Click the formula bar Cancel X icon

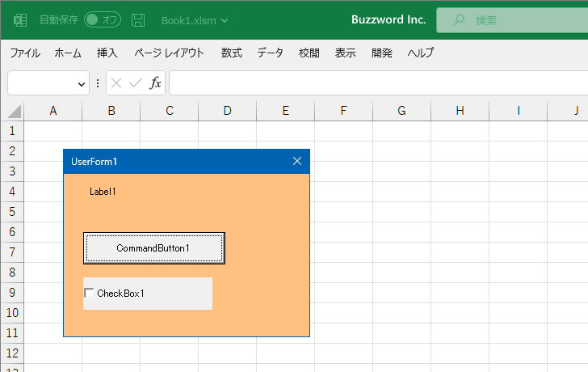pos(116,83)
